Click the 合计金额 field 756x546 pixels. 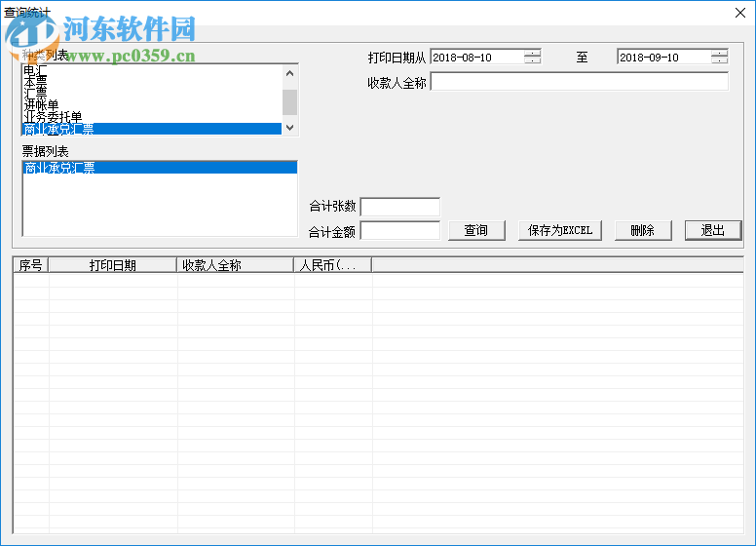[x=400, y=230]
